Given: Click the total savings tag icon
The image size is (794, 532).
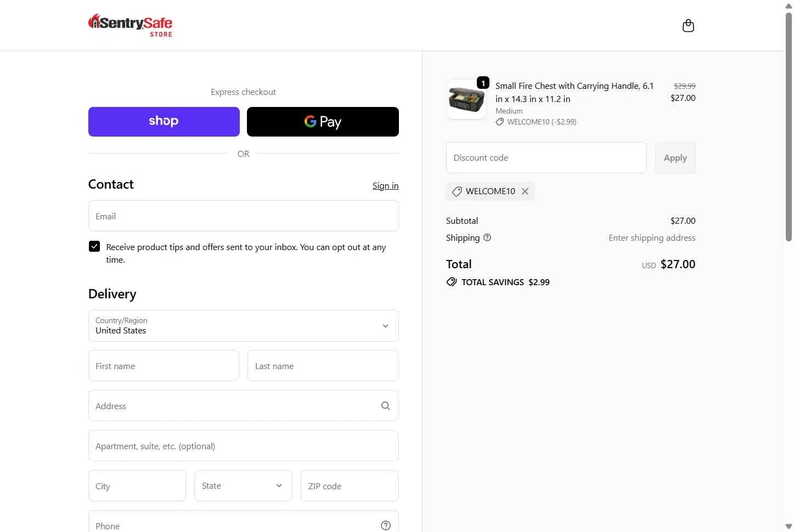Looking at the screenshot, I should pos(452,282).
